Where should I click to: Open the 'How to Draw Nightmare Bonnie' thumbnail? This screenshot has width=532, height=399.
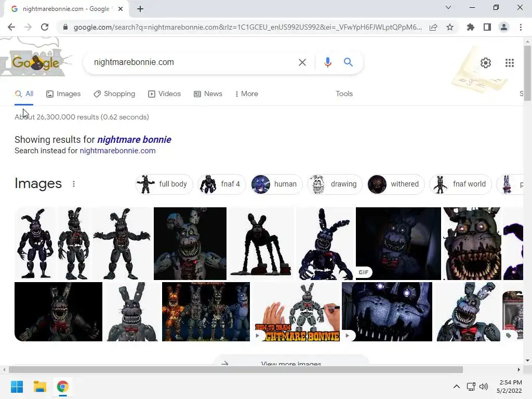pyautogui.click(x=296, y=312)
